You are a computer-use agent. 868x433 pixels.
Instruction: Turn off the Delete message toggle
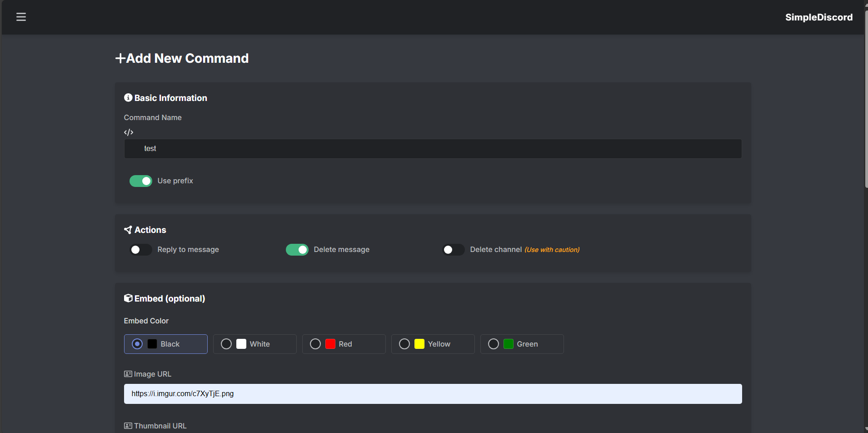[x=297, y=250]
